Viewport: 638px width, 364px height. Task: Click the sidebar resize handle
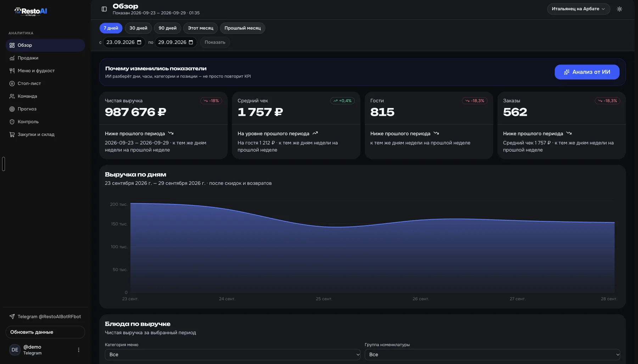4,164
